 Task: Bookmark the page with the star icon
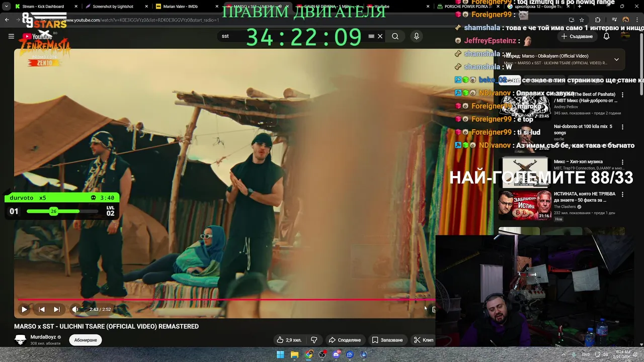click(582, 20)
